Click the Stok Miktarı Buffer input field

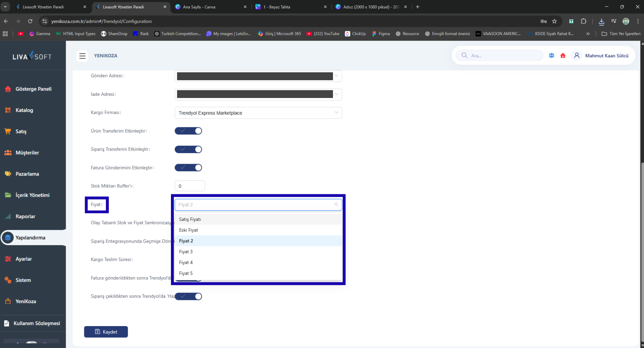(x=190, y=186)
